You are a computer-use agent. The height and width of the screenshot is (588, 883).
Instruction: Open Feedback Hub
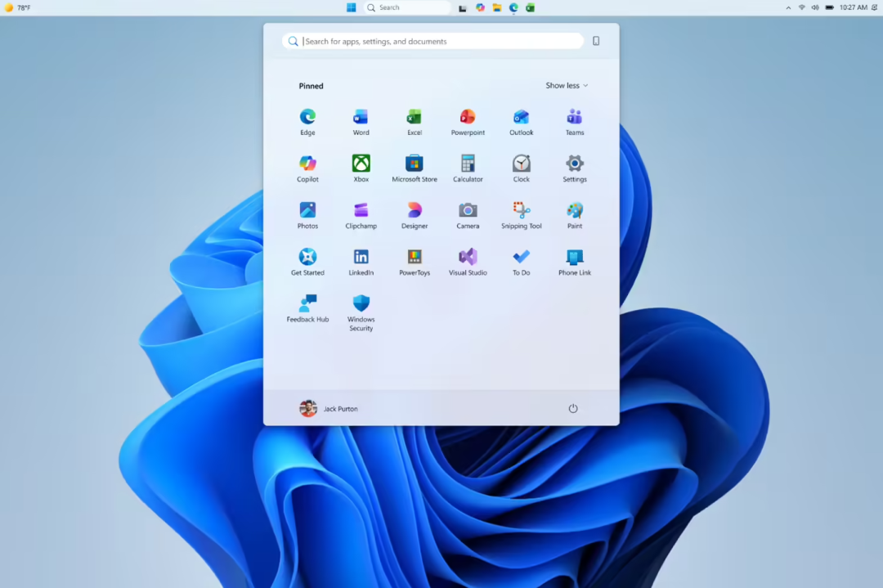point(307,309)
